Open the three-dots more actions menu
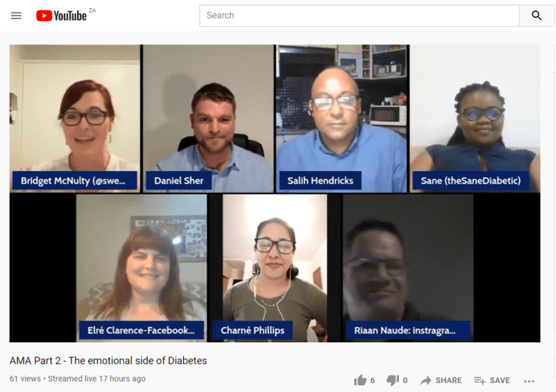Image resolution: width=556 pixels, height=392 pixels. (x=529, y=381)
